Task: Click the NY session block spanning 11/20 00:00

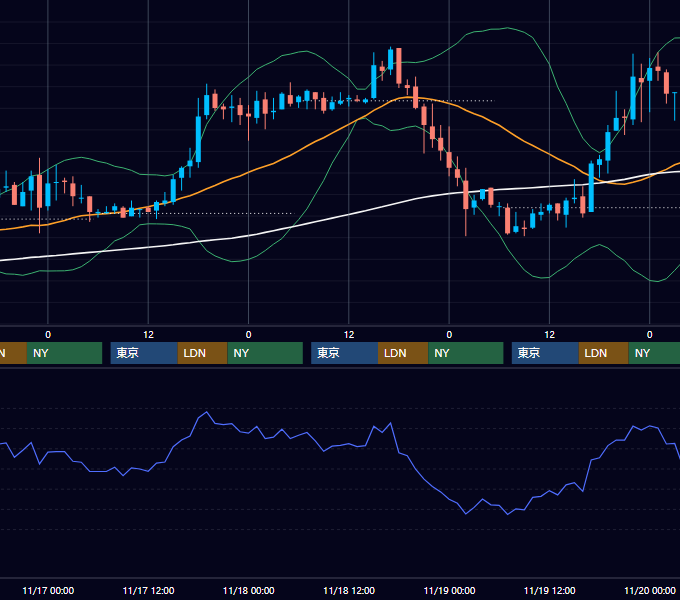Action: coord(654,353)
